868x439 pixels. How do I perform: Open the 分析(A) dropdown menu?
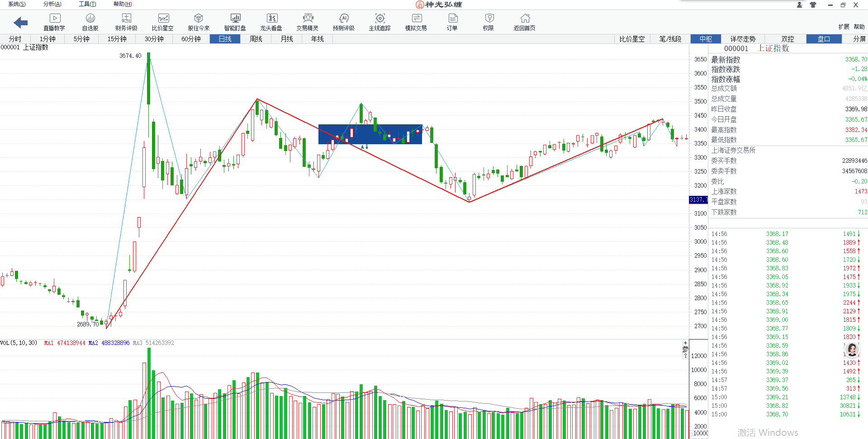(52, 4)
